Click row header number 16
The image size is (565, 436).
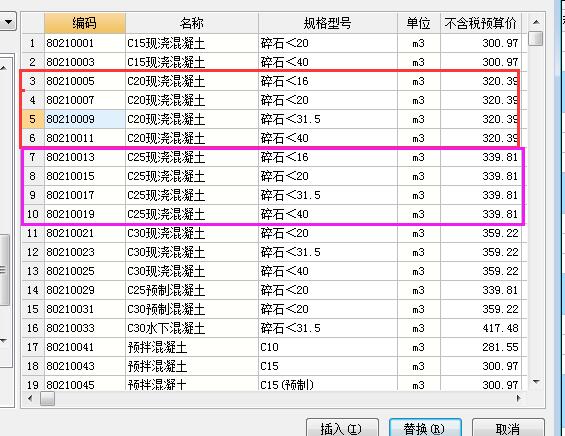(x=33, y=328)
